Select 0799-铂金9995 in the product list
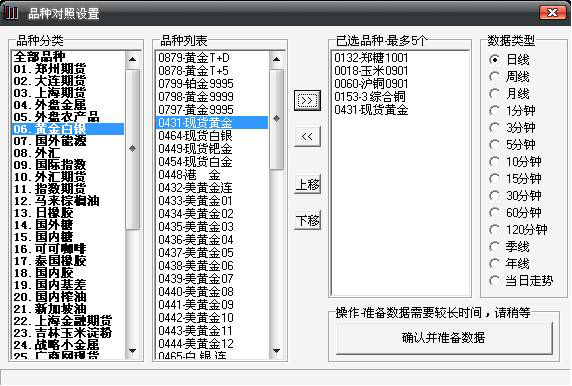The image size is (572, 386). (x=212, y=84)
